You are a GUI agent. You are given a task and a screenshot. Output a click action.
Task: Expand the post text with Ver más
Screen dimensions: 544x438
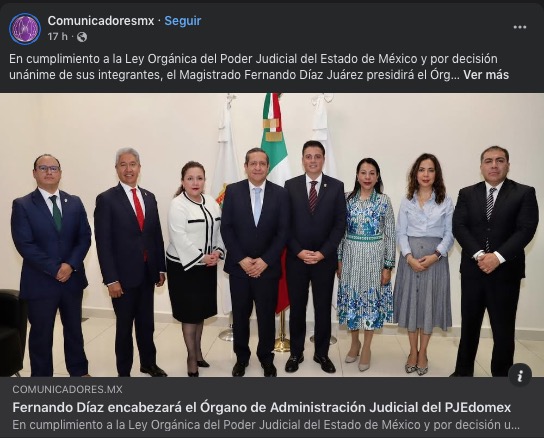pyautogui.click(x=486, y=75)
